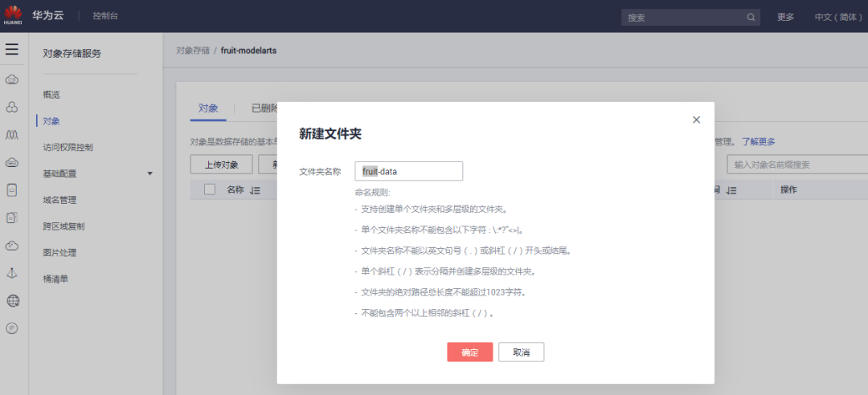Click the Huawei logo in the top bar
The image size is (868, 395).
[13, 16]
